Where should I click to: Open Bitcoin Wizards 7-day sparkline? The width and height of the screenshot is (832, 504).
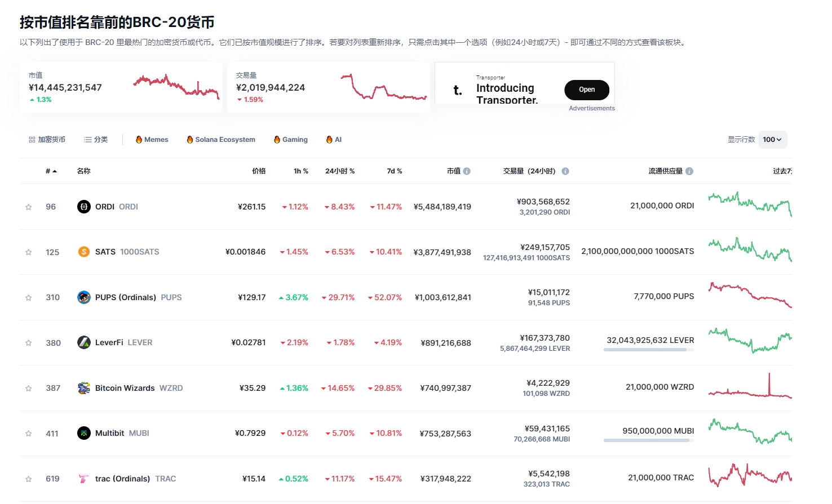point(750,386)
